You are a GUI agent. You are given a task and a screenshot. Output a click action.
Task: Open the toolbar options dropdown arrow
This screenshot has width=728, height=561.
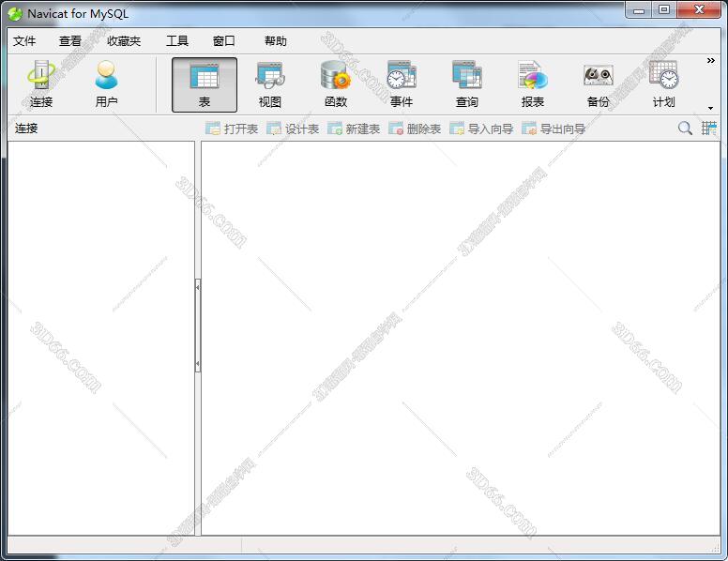click(x=710, y=108)
